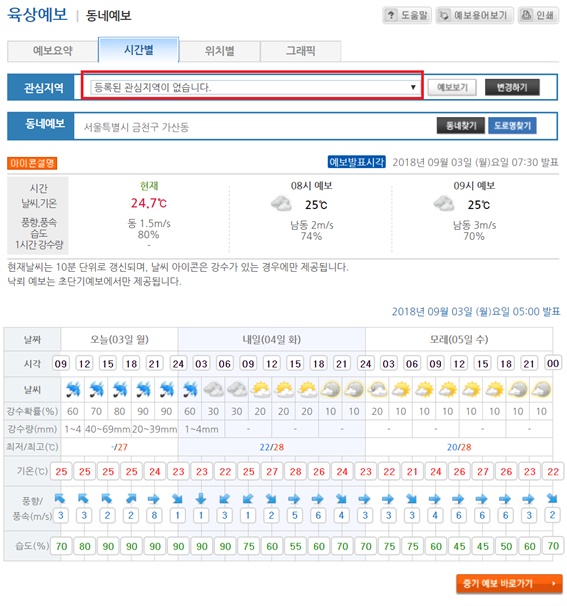Click the cloudy icon for tomorrow 06시
The height and width of the screenshot is (606, 567).
click(x=237, y=390)
